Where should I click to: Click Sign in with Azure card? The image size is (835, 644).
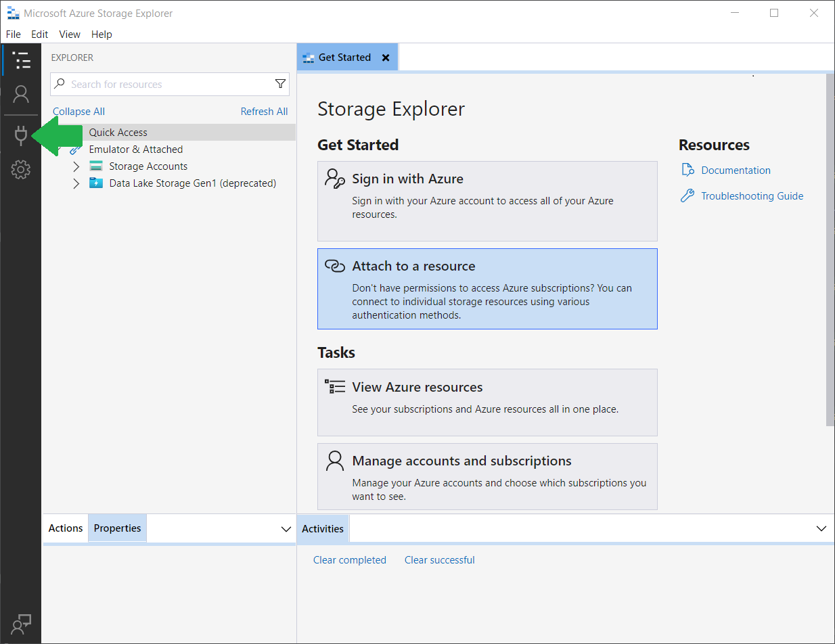pos(487,201)
